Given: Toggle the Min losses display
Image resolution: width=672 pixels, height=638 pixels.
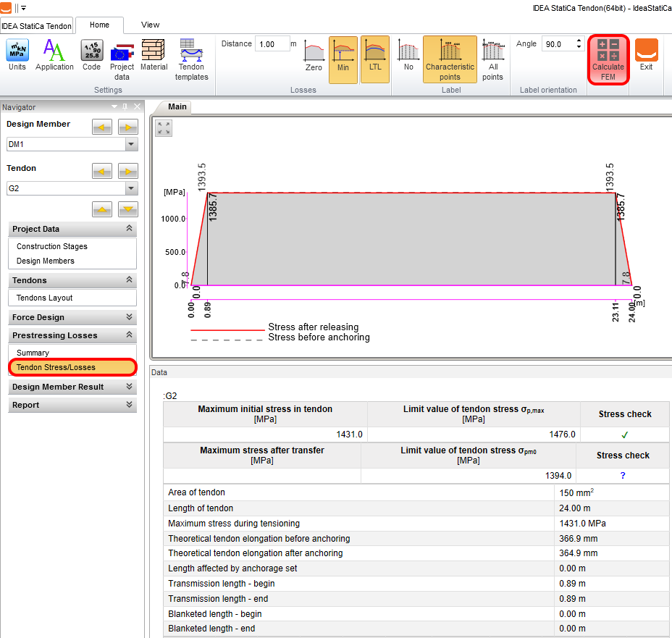Looking at the screenshot, I should coord(343,59).
